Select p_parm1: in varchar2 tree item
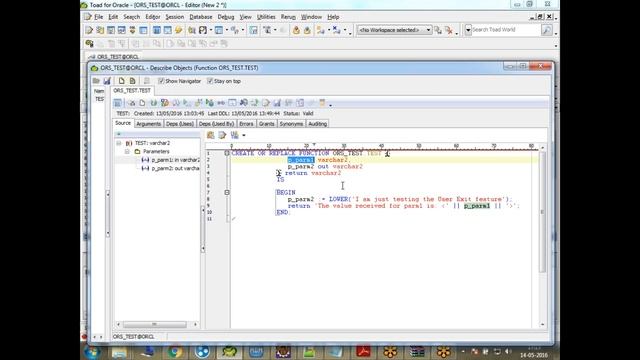The image size is (640, 360). click(170, 160)
